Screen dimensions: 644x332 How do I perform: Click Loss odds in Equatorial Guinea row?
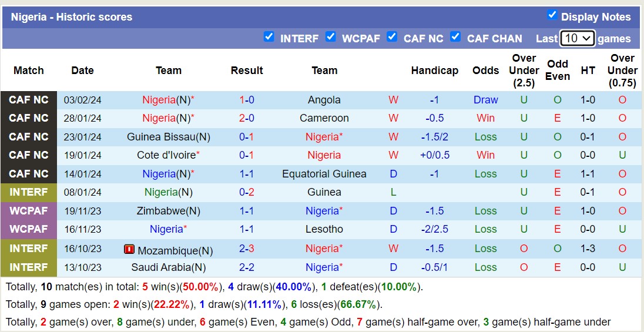485,174
